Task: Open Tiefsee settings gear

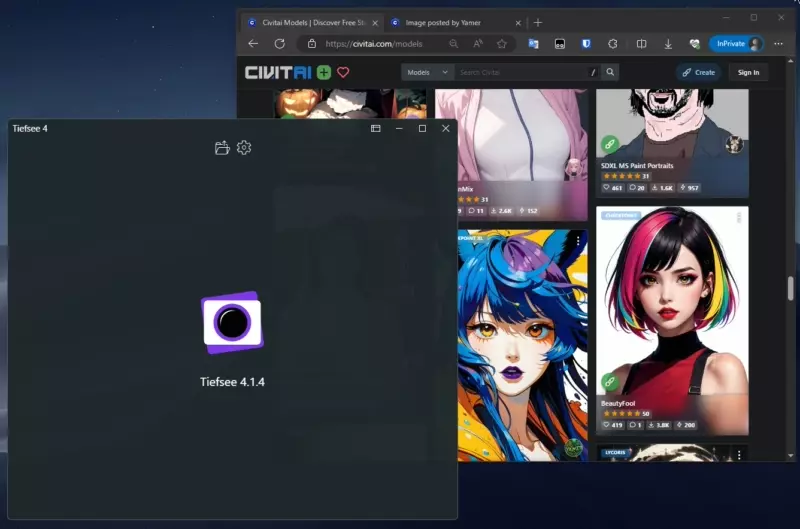Action: click(x=244, y=147)
